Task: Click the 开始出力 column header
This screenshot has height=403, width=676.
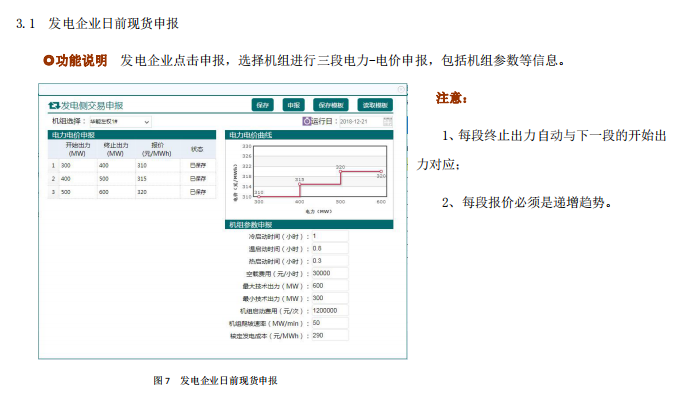Action: pyautogui.click(x=76, y=149)
